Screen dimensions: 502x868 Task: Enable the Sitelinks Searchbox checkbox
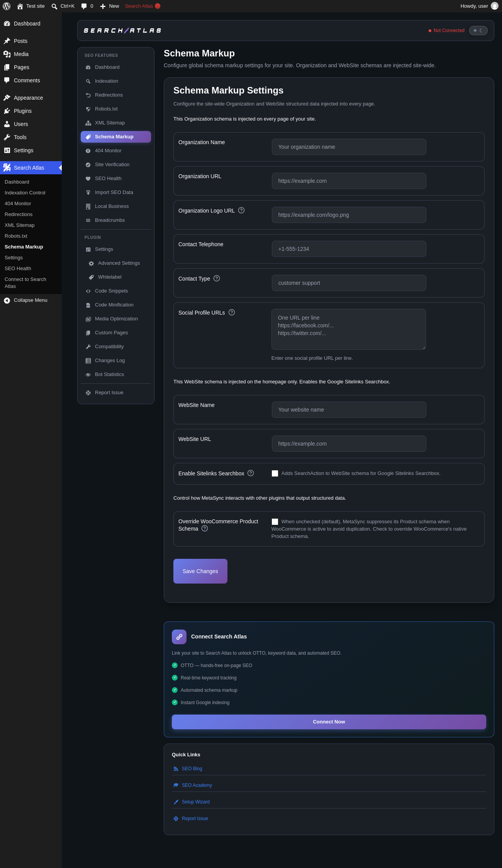[275, 473]
